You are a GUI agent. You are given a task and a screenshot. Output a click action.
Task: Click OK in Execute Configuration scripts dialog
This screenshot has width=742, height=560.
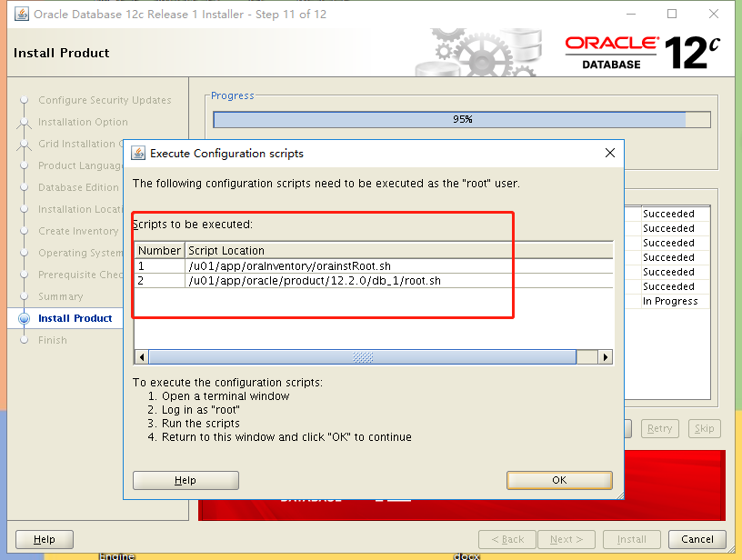[x=559, y=480]
